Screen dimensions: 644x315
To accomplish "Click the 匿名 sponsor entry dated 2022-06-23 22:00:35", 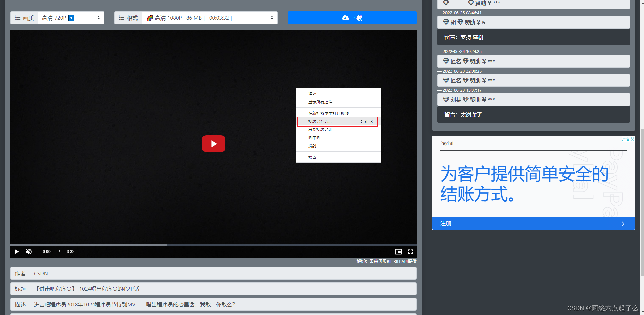I will click(x=533, y=80).
